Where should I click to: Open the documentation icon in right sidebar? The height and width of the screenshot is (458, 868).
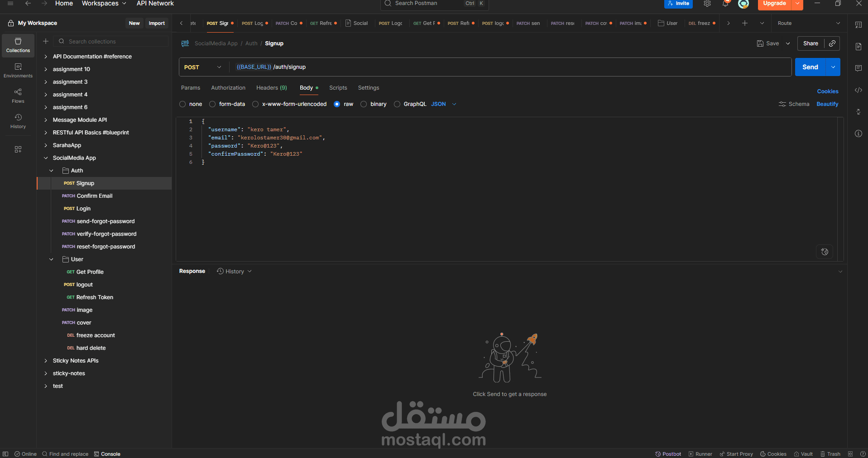tap(858, 47)
